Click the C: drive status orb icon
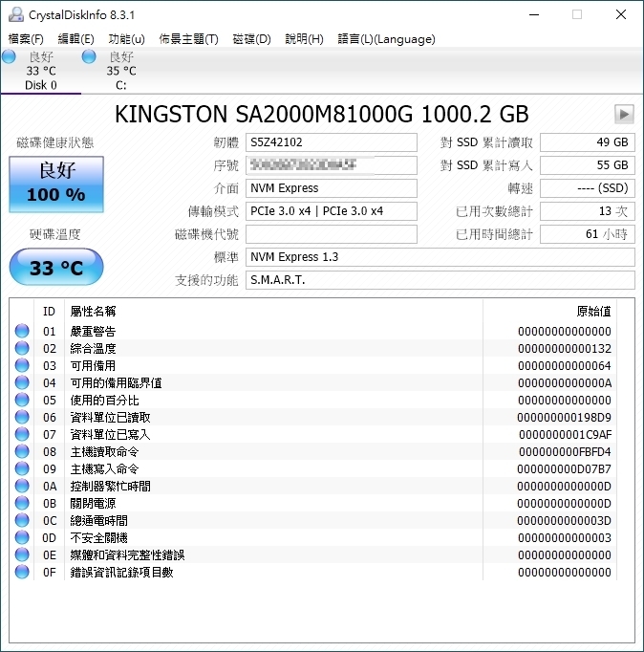644x652 pixels. click(89, 57)
